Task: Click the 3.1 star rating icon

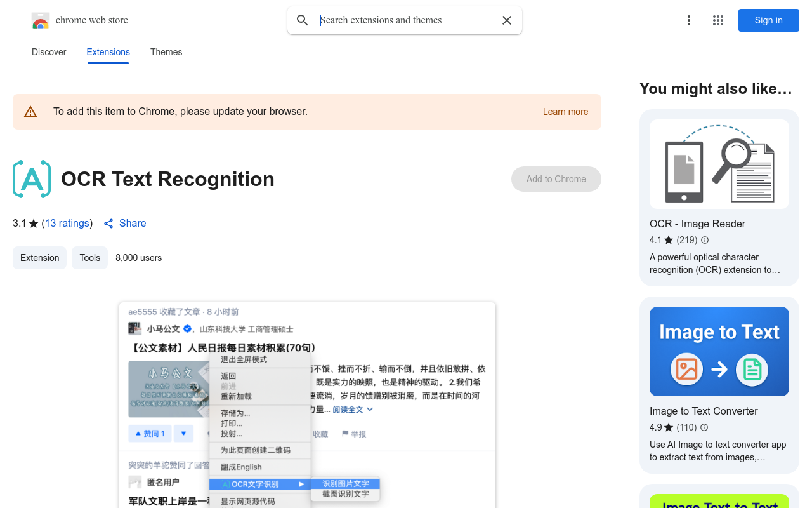Action: pos(34,224)
